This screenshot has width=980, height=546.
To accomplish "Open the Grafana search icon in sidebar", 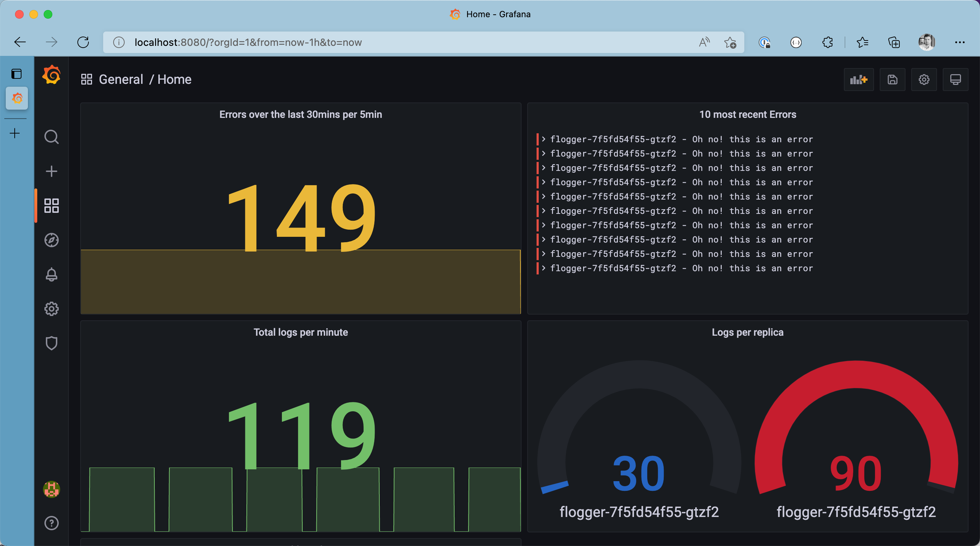I will point(51,136).
